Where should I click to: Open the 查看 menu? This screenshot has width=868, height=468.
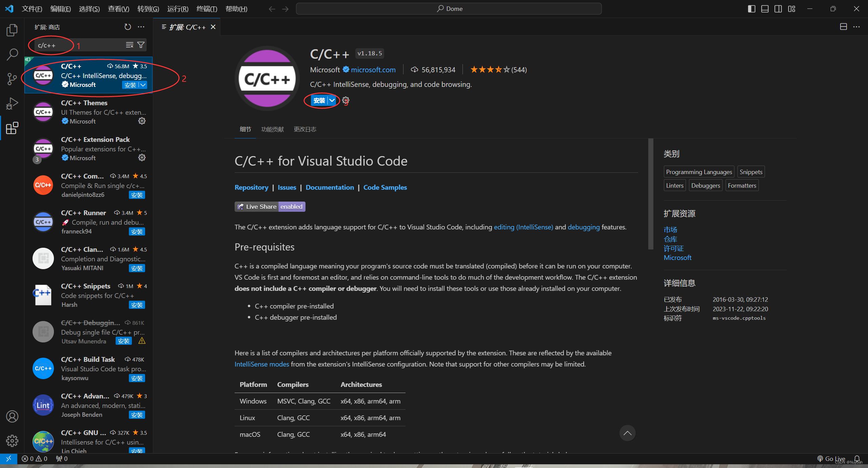[118, 9]
